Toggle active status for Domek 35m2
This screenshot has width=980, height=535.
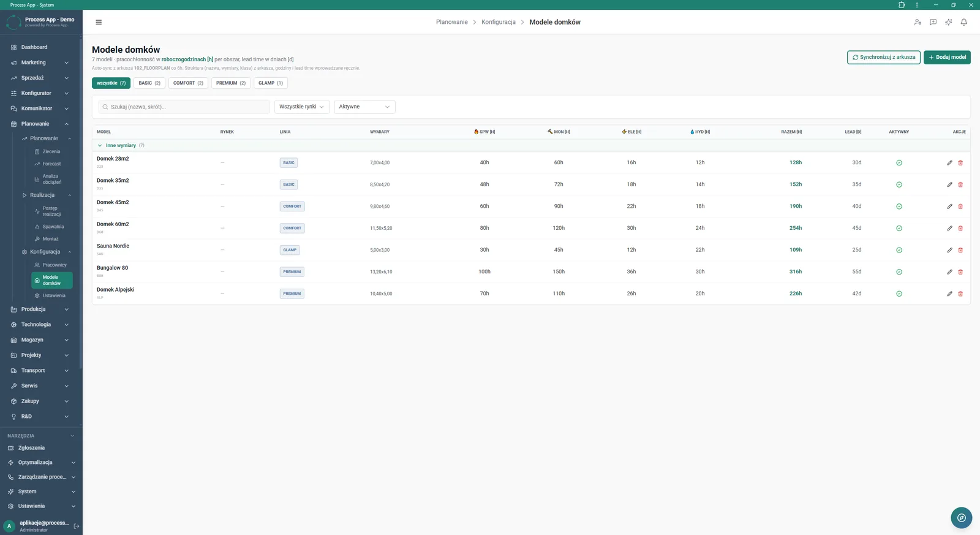(x=899, y=184)
